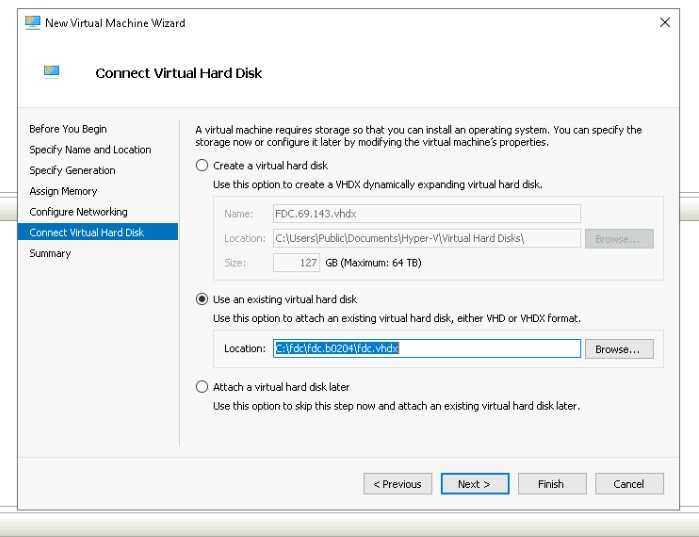Select Use an existing virtual hard disk

tap(203, 299)
